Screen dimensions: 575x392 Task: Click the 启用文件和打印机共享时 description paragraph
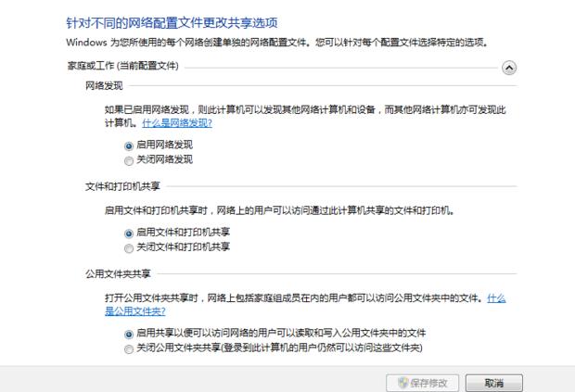point(278,211)
